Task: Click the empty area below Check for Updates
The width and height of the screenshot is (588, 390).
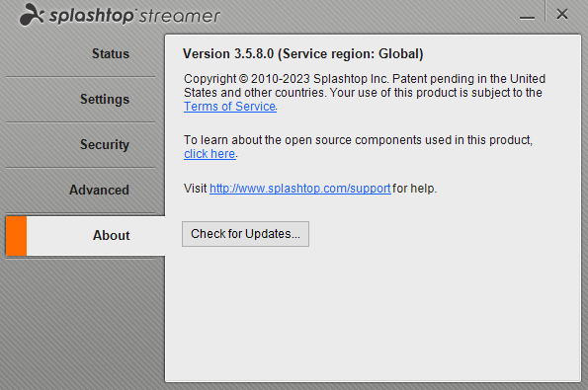Action: tap(373, 315)
